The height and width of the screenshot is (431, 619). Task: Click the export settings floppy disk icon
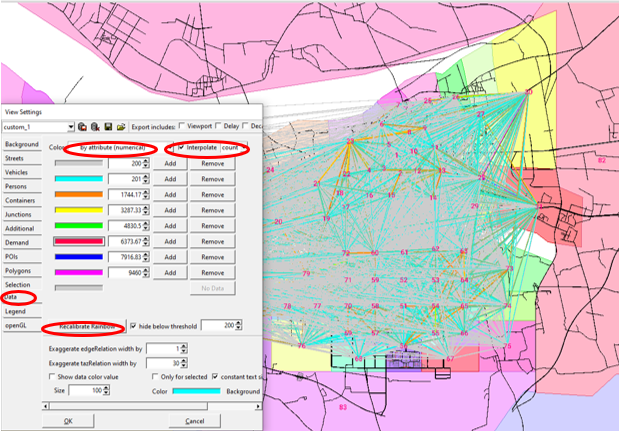[x=107, y=127]
